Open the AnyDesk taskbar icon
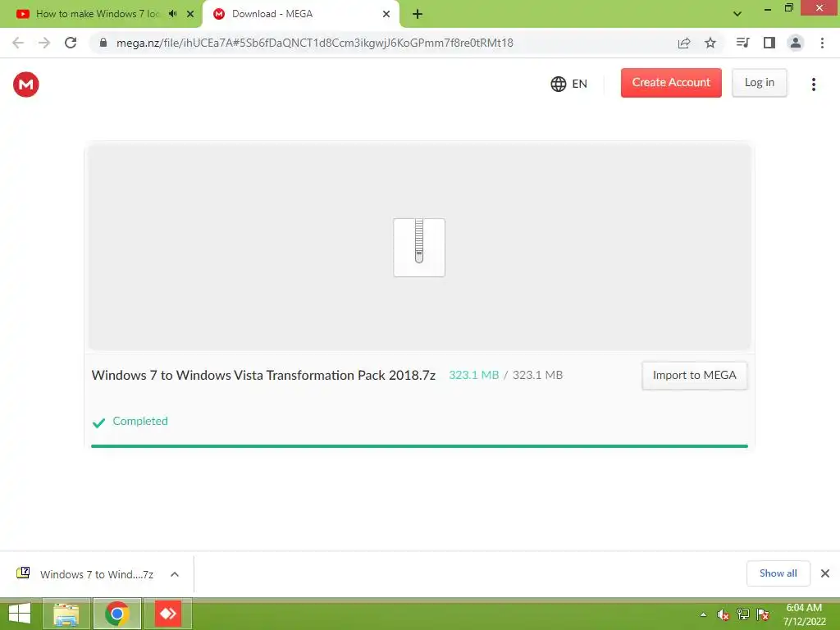Viewport: 840px width, 630px height. coord(168,614)
